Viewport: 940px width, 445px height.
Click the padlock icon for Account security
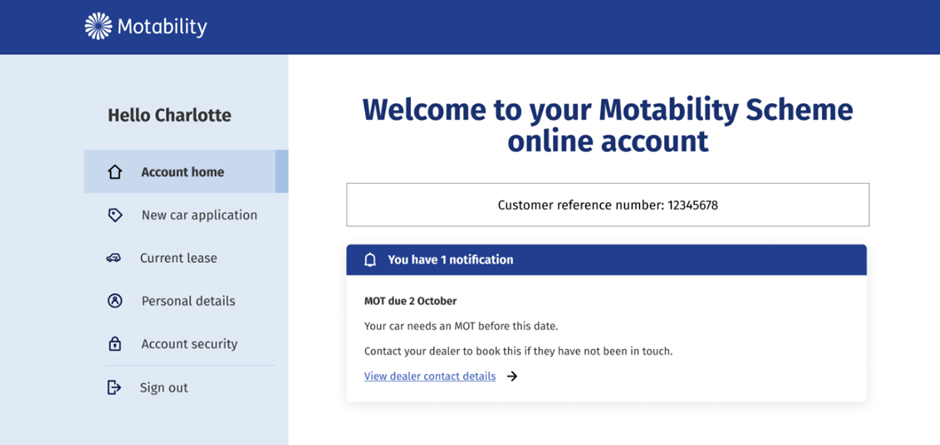(x=115, y=344)
